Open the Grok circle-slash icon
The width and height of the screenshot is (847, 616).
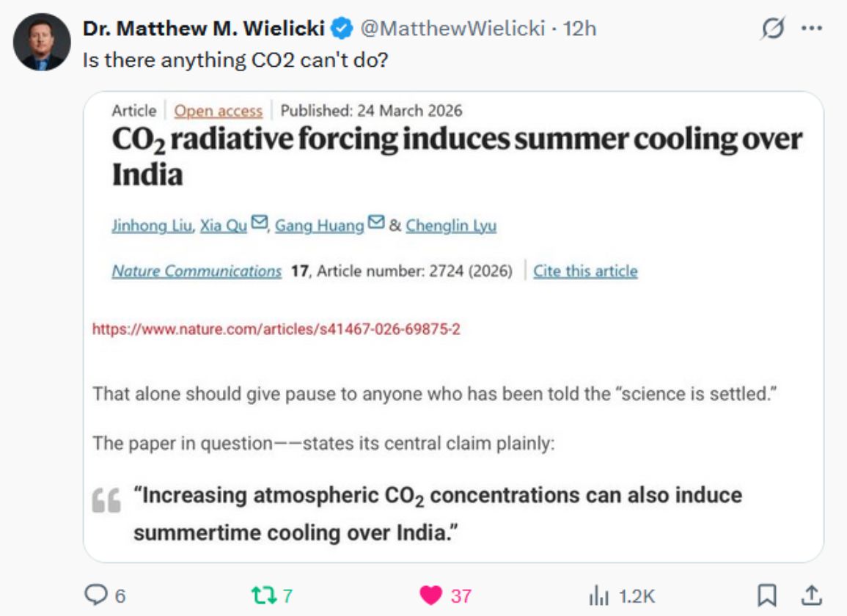click(x=772, y=29)
